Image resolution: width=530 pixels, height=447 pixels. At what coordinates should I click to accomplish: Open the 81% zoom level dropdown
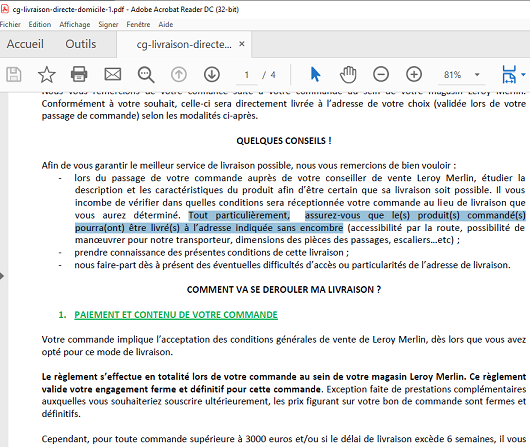coord(477,74)
